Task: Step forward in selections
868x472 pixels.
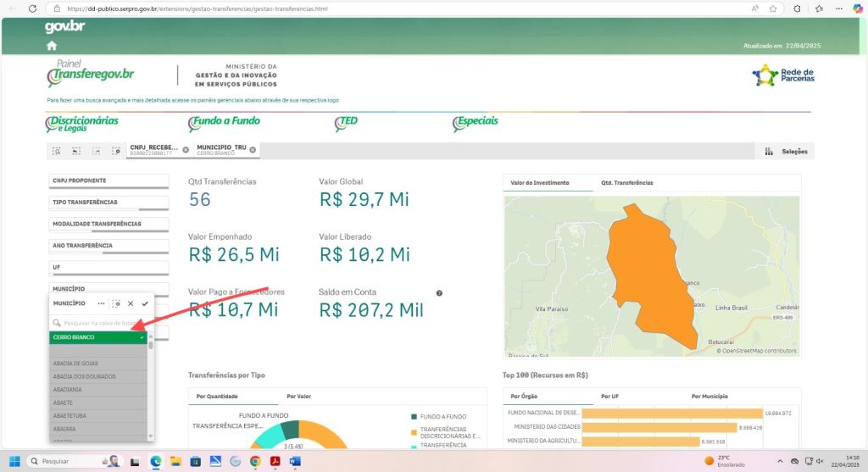Action: coord(97,151)
